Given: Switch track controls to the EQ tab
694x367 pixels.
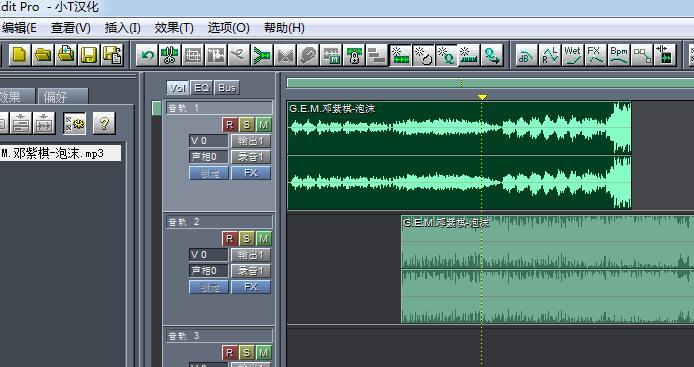Looking at the screenshot, I should 202,88.
